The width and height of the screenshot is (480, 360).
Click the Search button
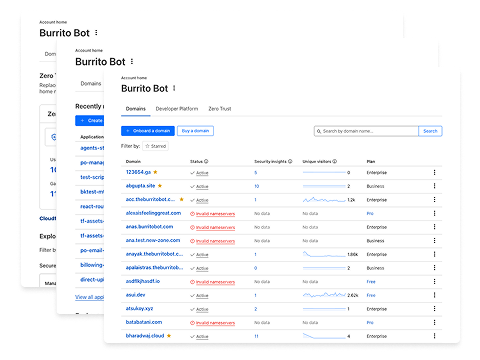(x=430, y=131)
